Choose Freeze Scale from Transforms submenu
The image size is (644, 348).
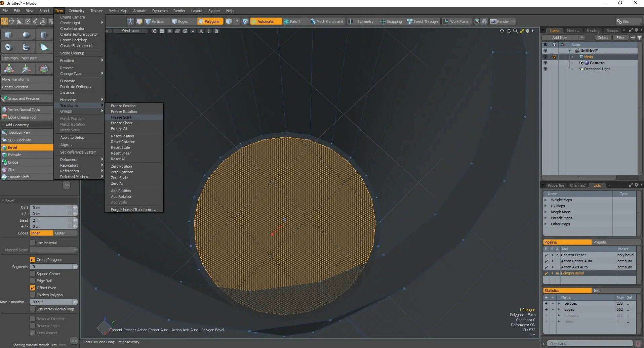tap(134, 117)
